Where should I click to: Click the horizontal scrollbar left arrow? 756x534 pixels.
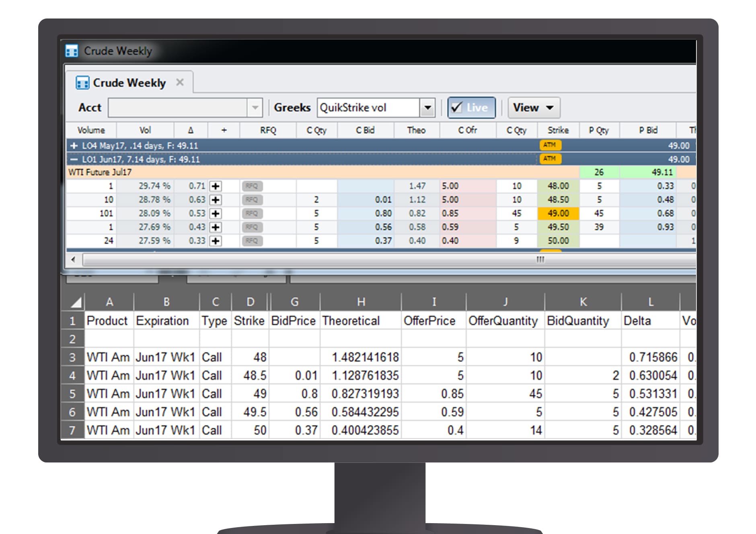pyautogui.click(x=73, y=259)
